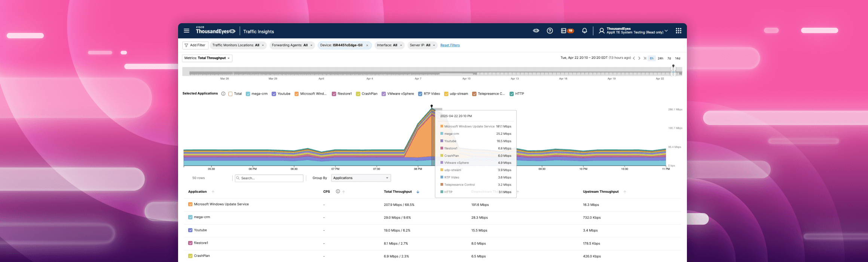This screenshot has width=868, height=262.
Task: Remove the Device ISR4451cEdge-Gil filter
Action: pyautogui.click(x=367, y=46)
